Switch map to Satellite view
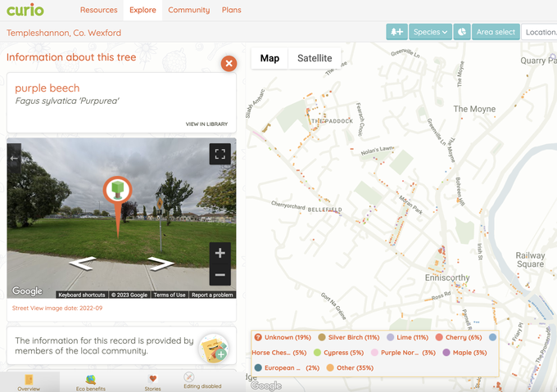Viewport: 557px width, 392px height. 315,58
